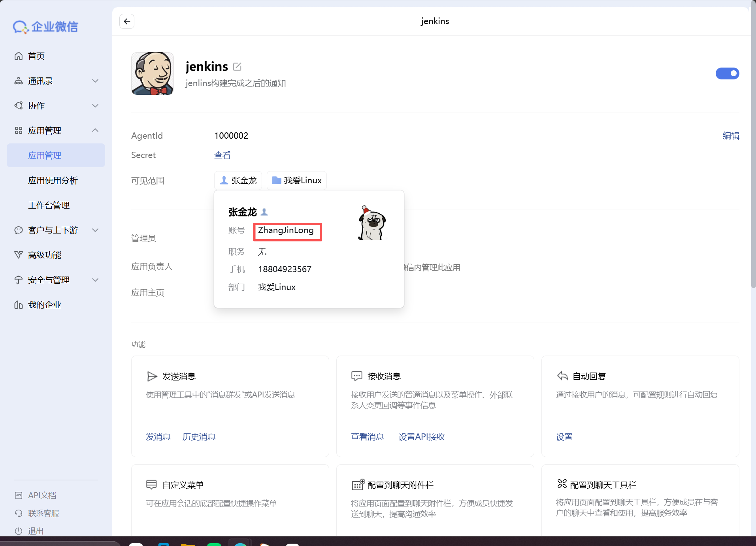Click the 自定义菜单 list icon
This screenshot has width=756, height=546.
point(151,485)
